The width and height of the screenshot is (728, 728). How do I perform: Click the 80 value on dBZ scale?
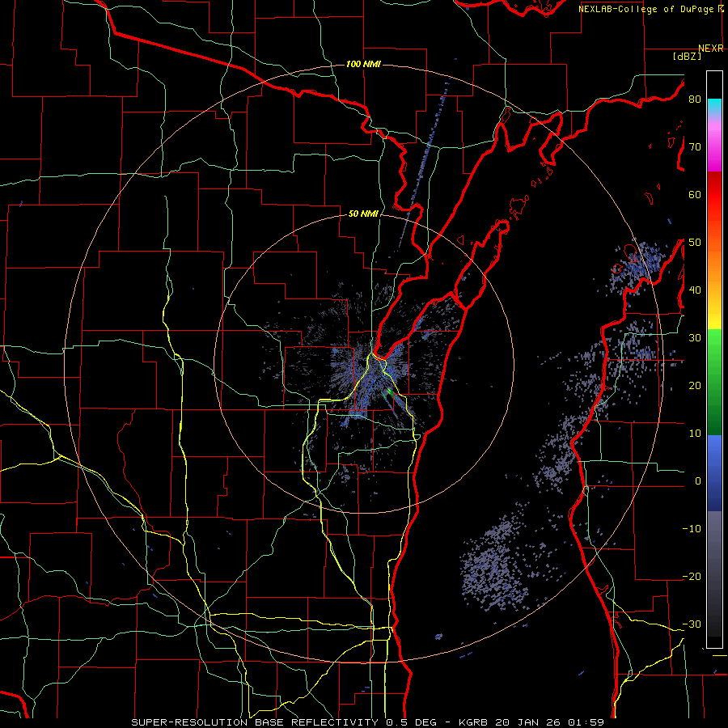(695, 99)
